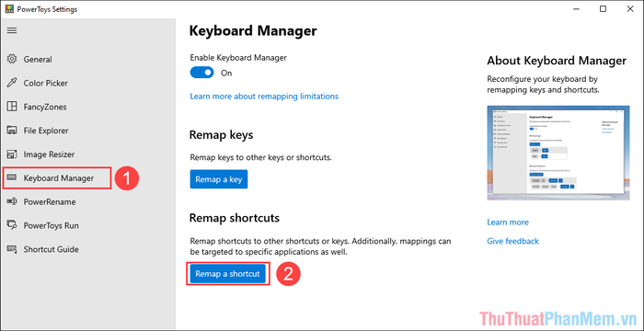Image resolution: width=644 pixels, height=331 pixels.
Task: Select the Shortcut Guide icon
Action: coord(12,249)
